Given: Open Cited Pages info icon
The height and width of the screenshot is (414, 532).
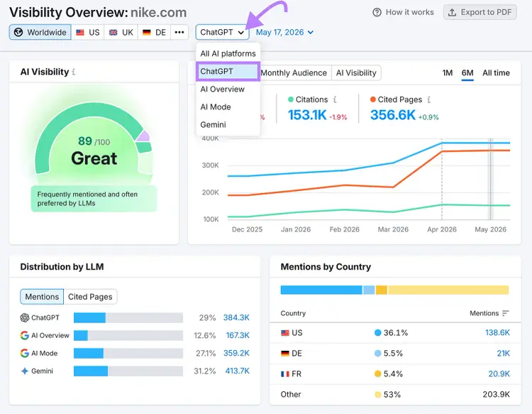Looking at the screenshot, I should click(429, 99).
